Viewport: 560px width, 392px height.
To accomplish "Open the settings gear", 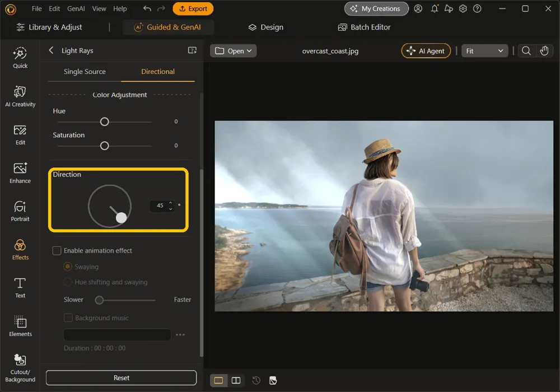I will 463,8.
